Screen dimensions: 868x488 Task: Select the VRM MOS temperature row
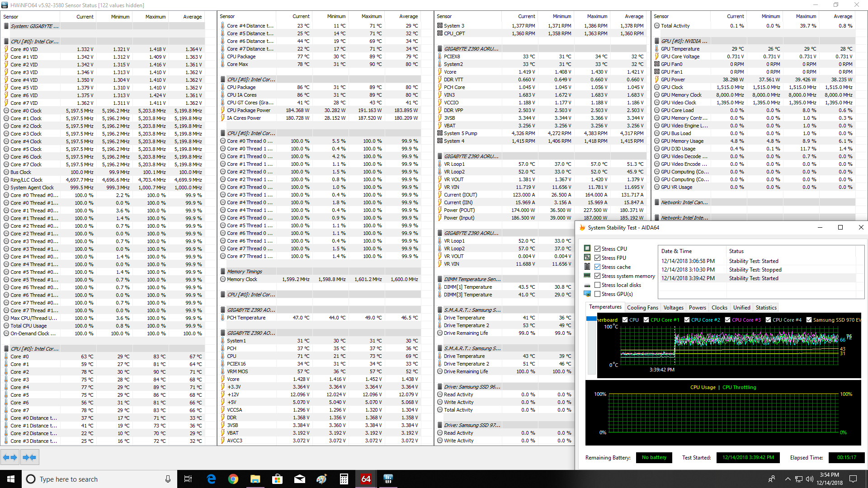[320, 371]
